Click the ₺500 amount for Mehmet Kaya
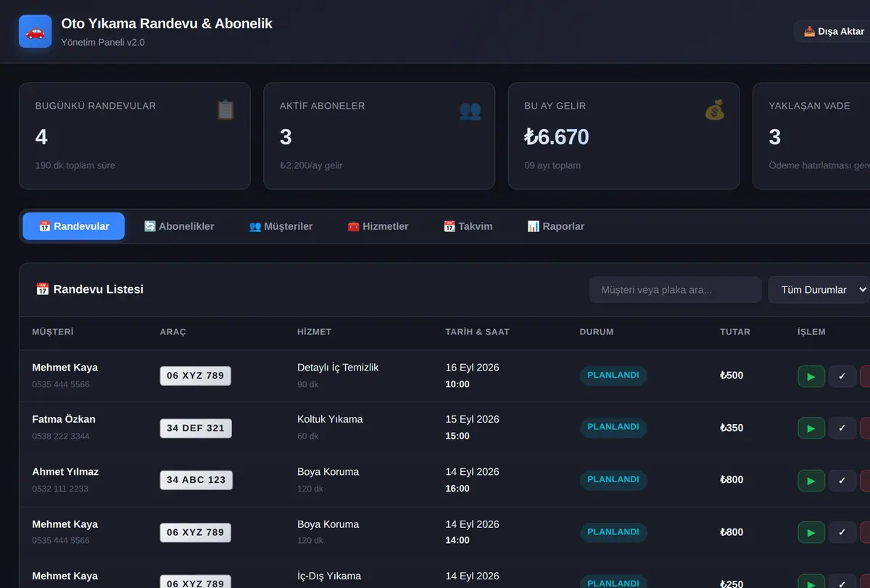Viewport: 870px width, 588px height. 732,376
